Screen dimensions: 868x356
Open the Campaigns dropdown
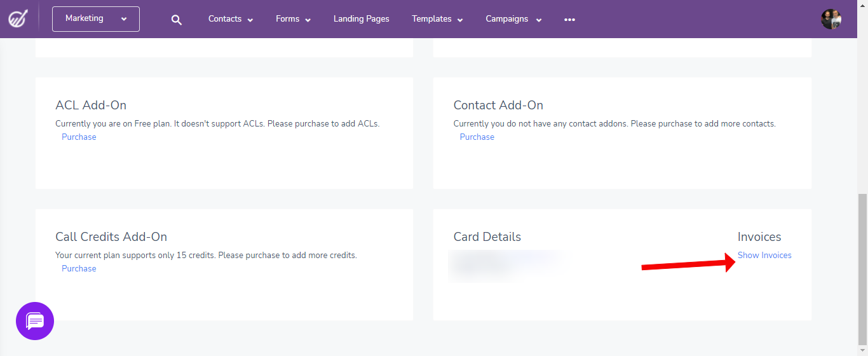pos(513,19)
